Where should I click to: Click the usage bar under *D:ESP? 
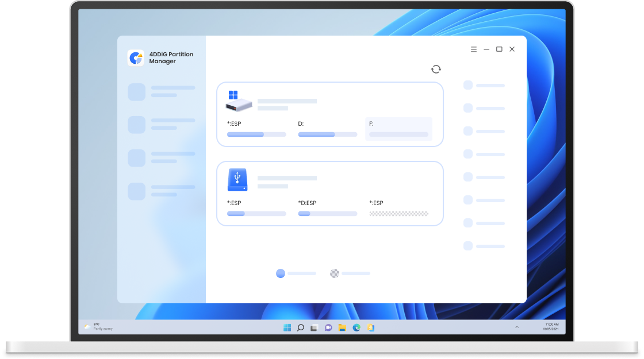click(327, 214)
